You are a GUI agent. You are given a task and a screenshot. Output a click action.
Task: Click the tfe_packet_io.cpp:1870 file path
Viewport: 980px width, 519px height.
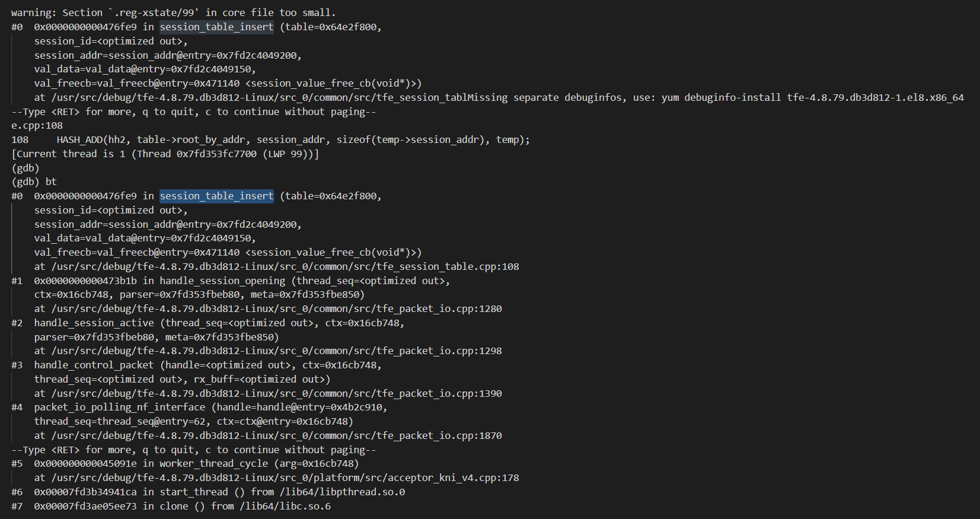276,436
